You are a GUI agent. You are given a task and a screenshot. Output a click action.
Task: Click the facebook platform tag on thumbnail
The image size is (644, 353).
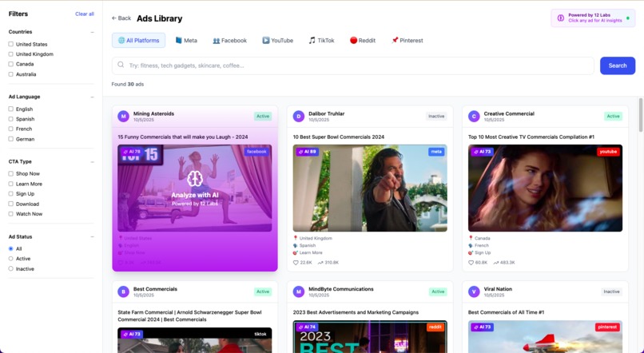(256, 152)
